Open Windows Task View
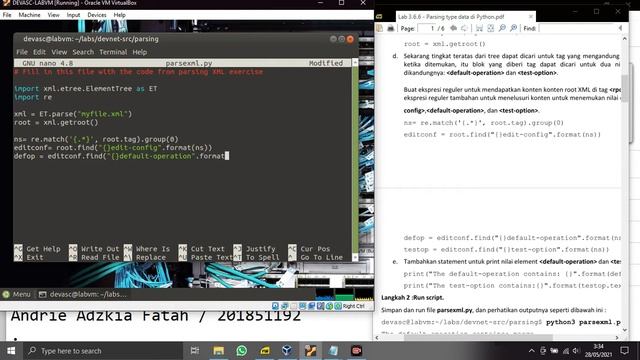The height and width of the screenshot is (360, 640). click(195, 351)
